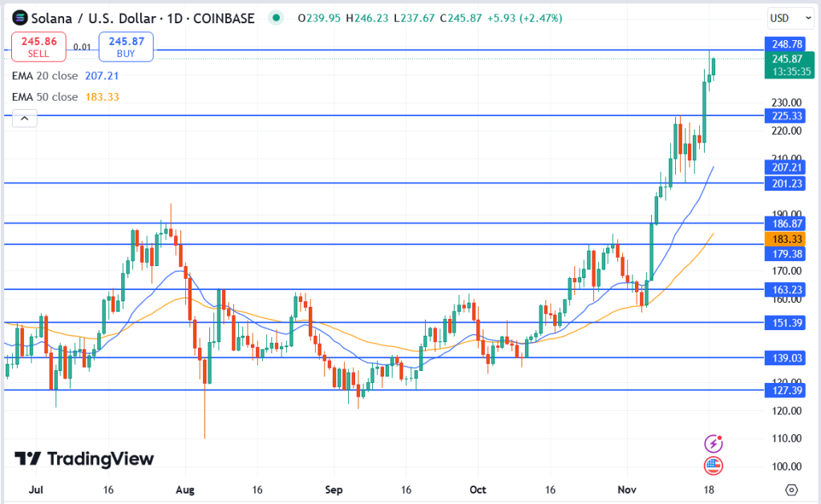The height and width of the screenshot is (504, 821).
Task: Click the Oct label on time axis
Action: [478, 490]
